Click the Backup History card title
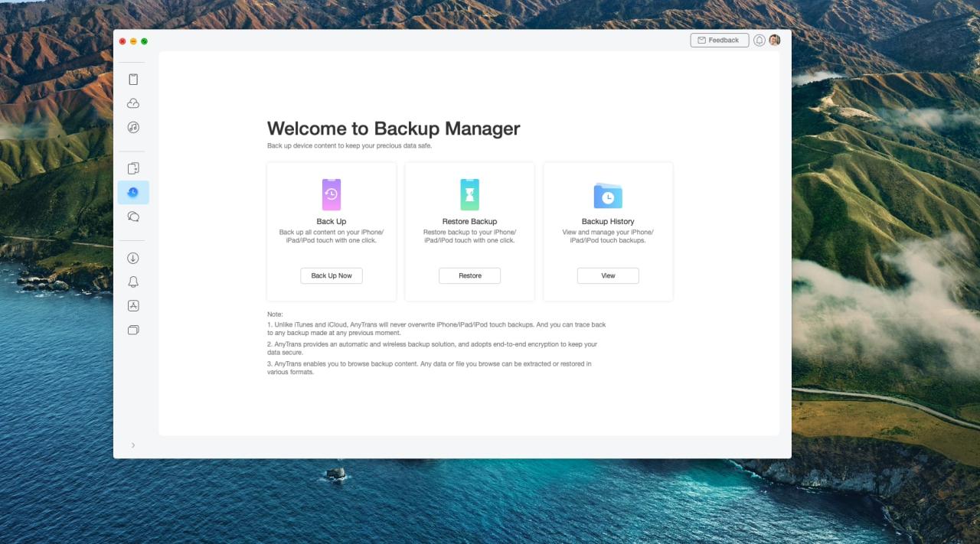Image resolution: width=980 pixels, height=544 pixels. (608, 222)
